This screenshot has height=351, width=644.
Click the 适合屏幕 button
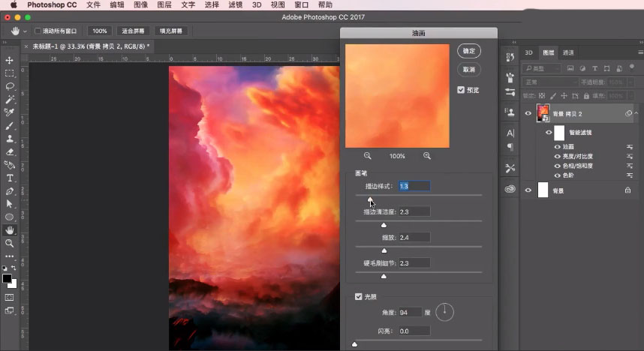pyautogui.click(x=133, y=31)
